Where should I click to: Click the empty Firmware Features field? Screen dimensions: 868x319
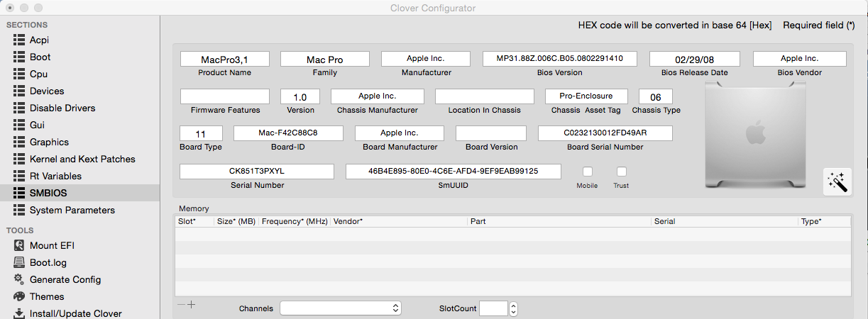(225, 96)
